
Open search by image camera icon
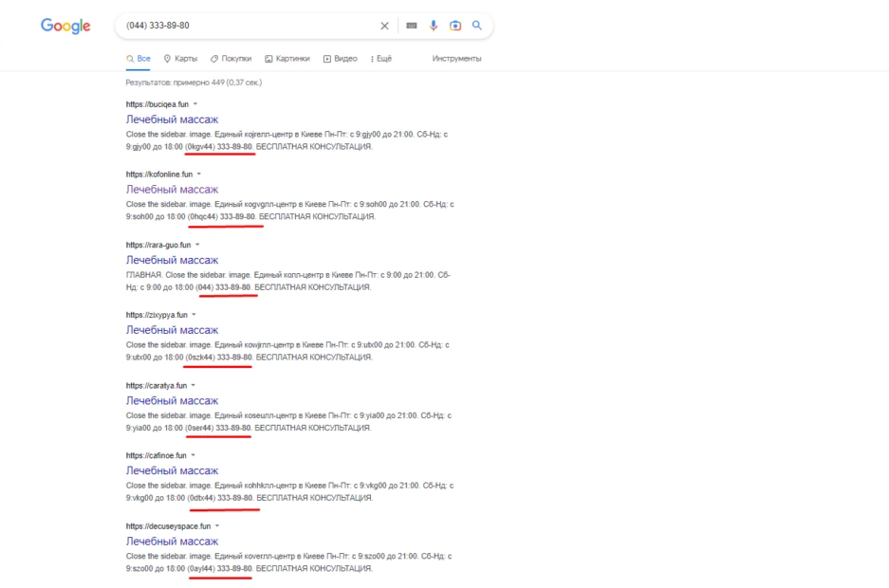click(x=455, y=26)
